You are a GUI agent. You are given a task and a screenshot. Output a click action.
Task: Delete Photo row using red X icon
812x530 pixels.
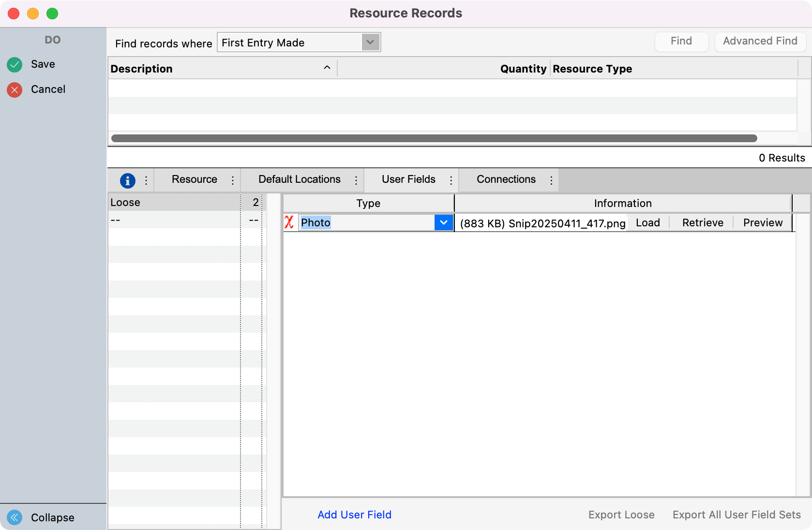point(289,222)
